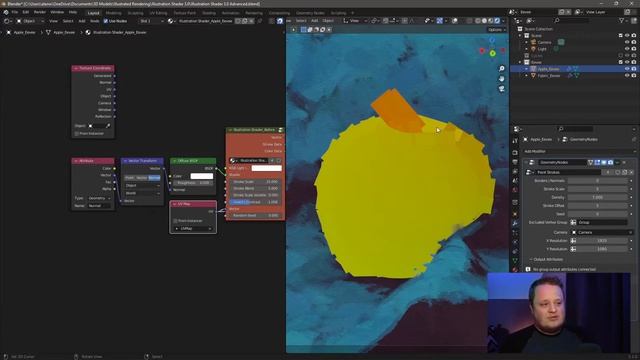Click the Density value field
This screenshot has width=640, height=360.
click(x=597, y=197)
